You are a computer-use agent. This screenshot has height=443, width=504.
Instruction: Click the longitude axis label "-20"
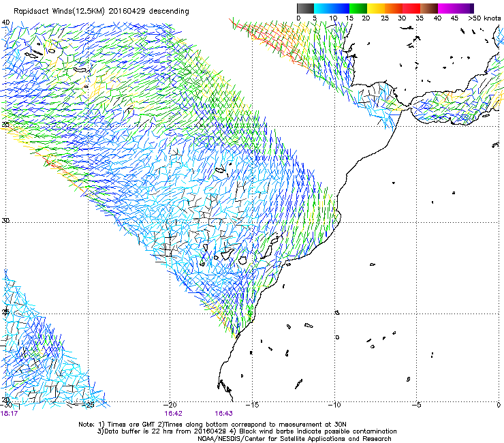click(x=170, y=405)
